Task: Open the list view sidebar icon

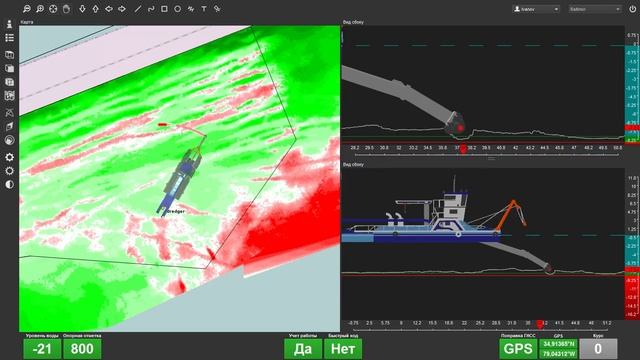Action: click(x=9, y=38)
